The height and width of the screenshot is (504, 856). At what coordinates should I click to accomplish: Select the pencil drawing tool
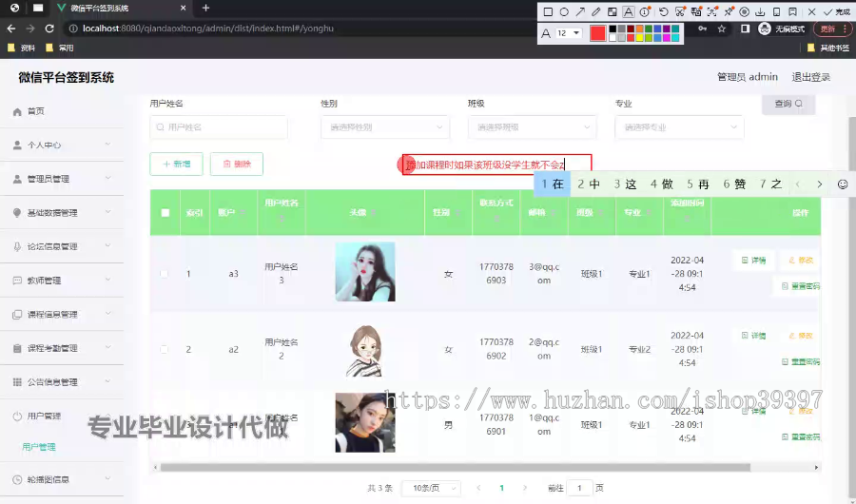[x=596, y=11]
